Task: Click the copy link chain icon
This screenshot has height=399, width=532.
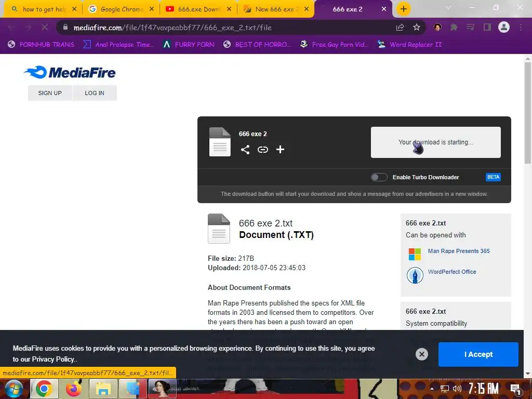Action: [x=262, y=150]
